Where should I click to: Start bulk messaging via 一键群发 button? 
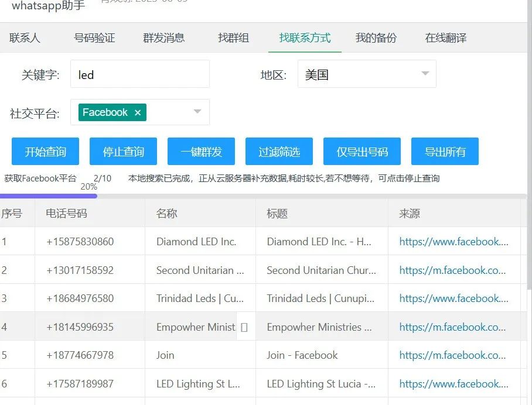(x=202, y=151)
